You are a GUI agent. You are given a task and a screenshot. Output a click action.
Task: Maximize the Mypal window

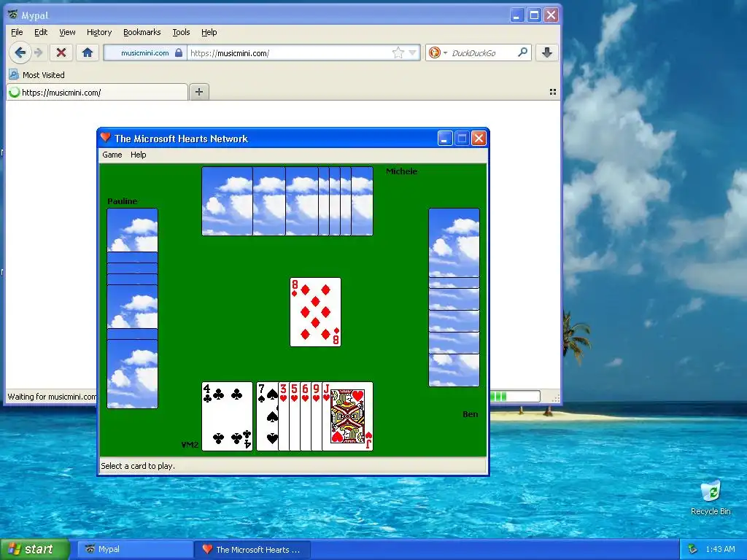coord(534,15)
